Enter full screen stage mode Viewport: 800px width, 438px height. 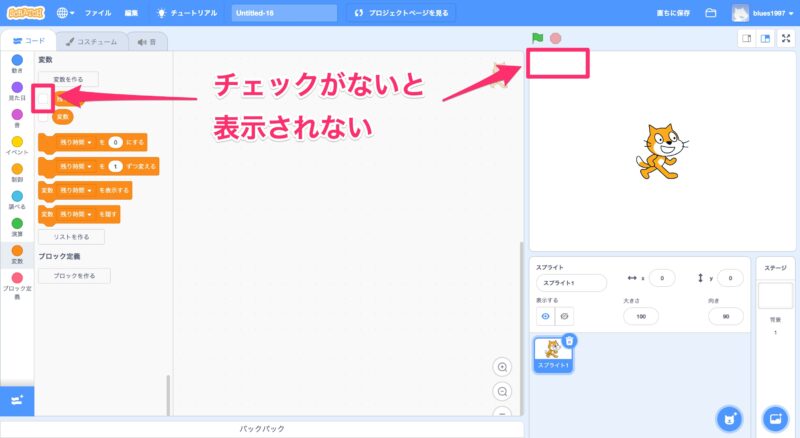coord(785,38)
